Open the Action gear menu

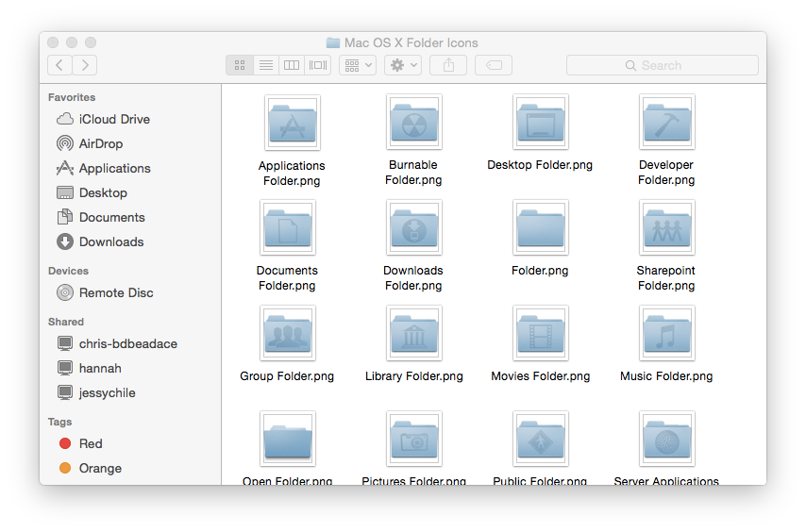point(403,65)
